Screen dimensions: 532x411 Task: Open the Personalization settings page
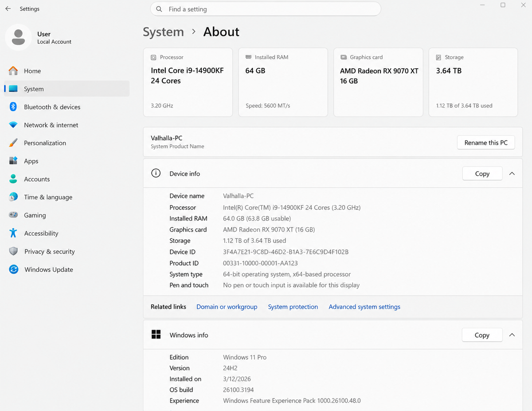click(66, 143)
